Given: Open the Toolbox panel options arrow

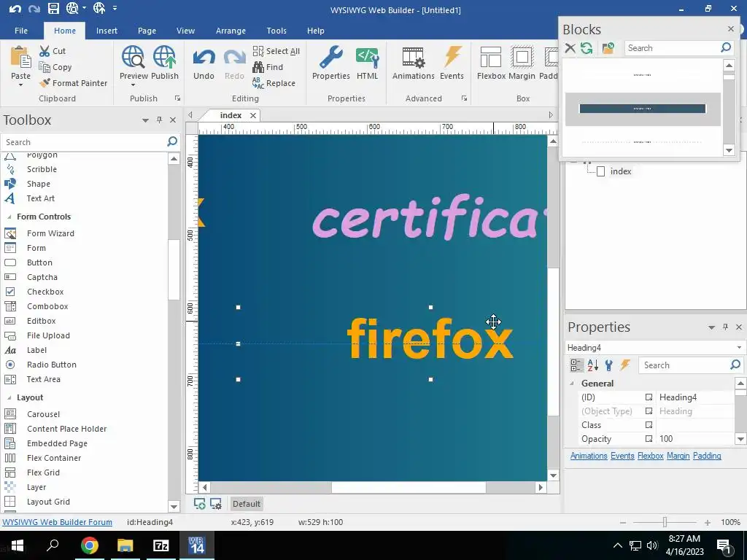Looking at the screenshot, I should coord(145,120).
